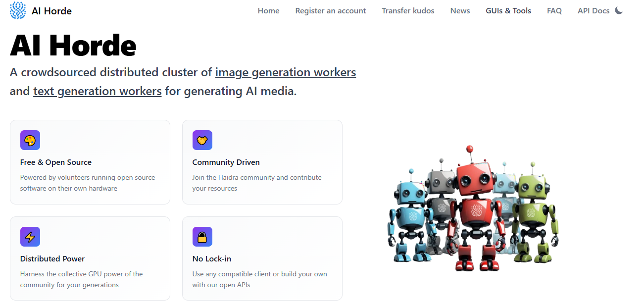Viewport: 644px width, 307px height.
Task: Click the palette icon for Free & Open Source
Action: (x=30, y=140)
